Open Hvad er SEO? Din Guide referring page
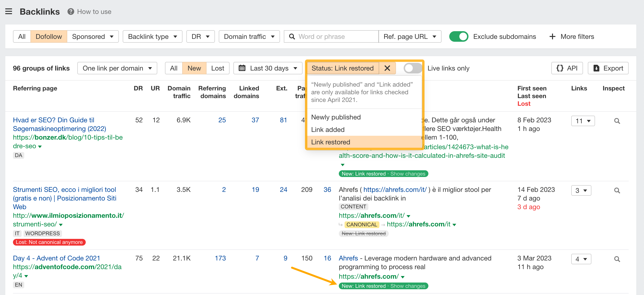 click(x=60, y=124)
